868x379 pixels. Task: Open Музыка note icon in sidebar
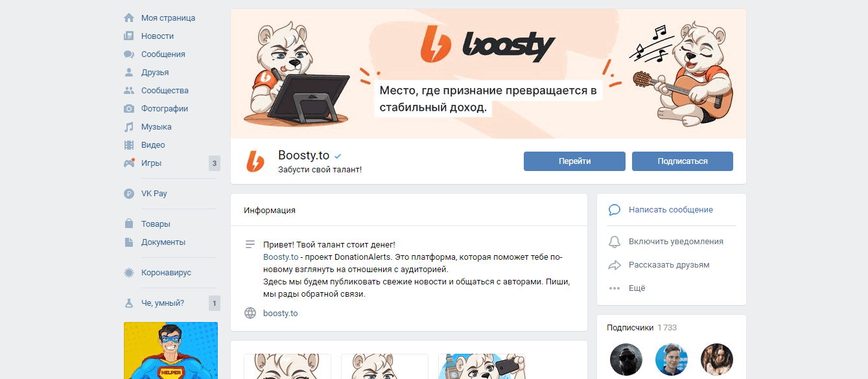click(129, 127)
